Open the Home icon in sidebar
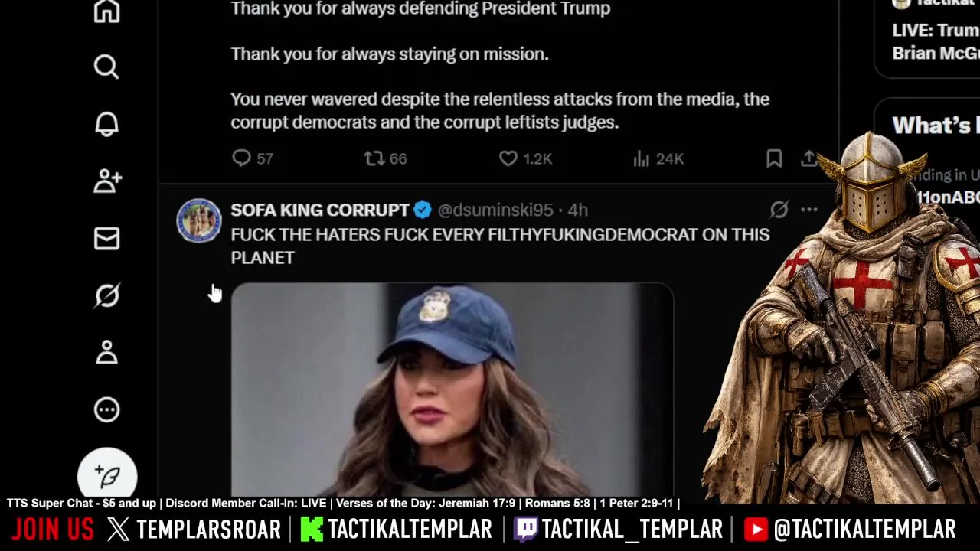The width and height of the screenshot is (980, 551). [x=106, y=11]
